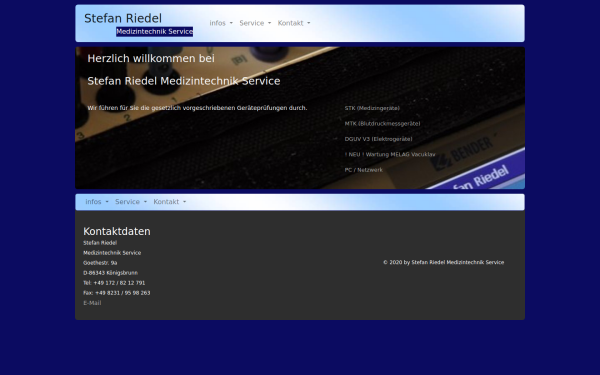Click the Goethestr. 9a address line
600x375 pixels.
100,263
